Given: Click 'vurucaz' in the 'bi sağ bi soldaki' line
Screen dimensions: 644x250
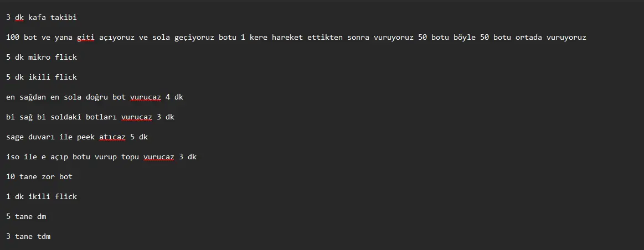Looking at the screenshot, I should click(x=137, y=117).
